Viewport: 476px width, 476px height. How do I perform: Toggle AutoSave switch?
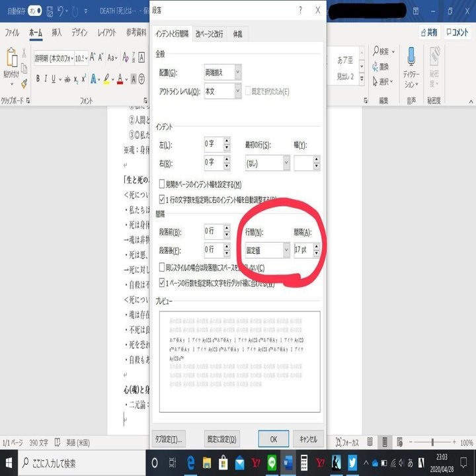(35, 11)
